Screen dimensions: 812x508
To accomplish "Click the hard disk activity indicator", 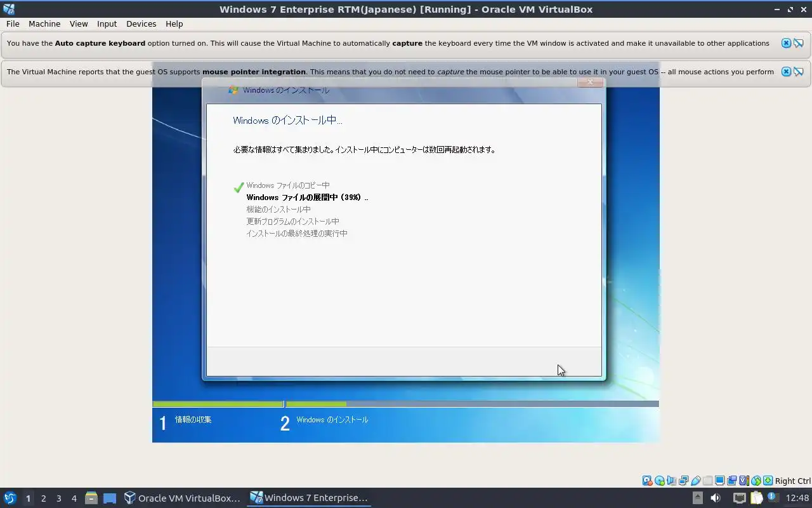I will tap(648, 481).
